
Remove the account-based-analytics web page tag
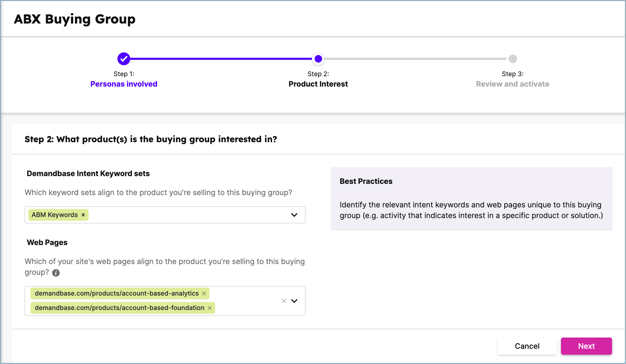(x=204, y=293)
